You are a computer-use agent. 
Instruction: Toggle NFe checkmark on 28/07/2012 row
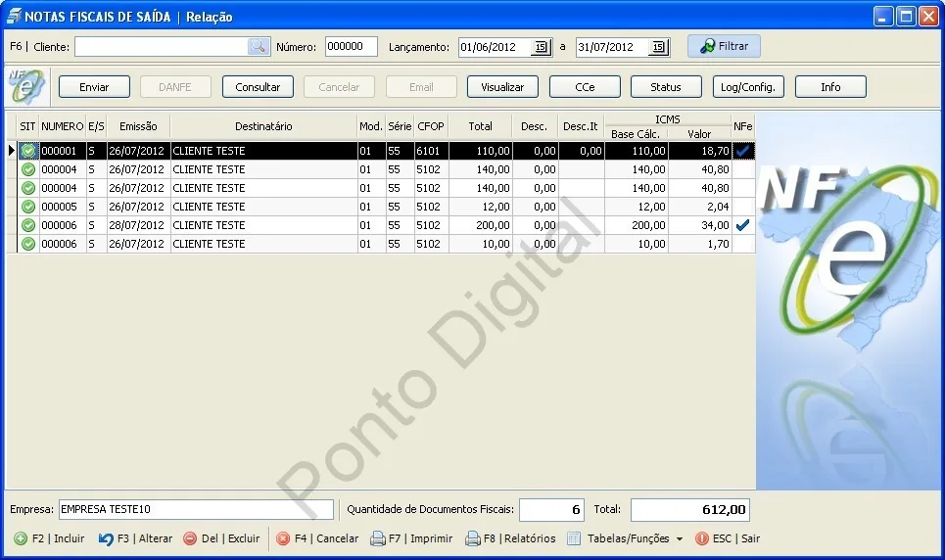[743, 225]
